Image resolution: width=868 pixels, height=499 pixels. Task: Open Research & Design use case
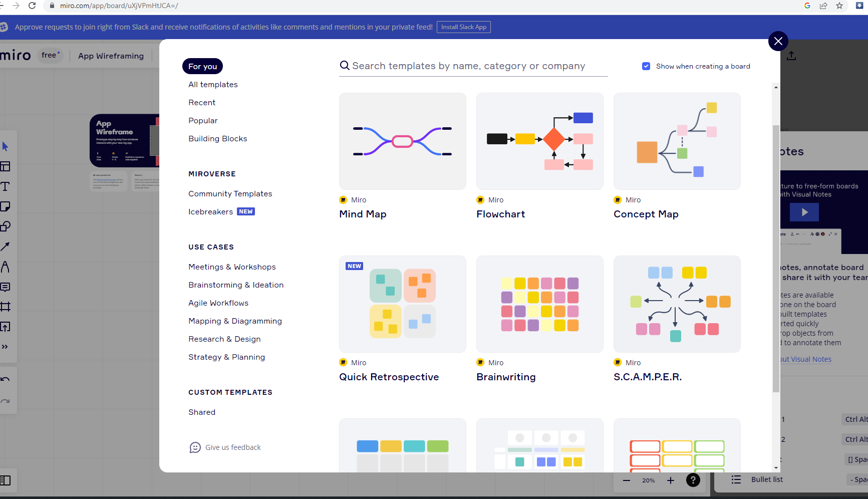(x=224, y=339)
